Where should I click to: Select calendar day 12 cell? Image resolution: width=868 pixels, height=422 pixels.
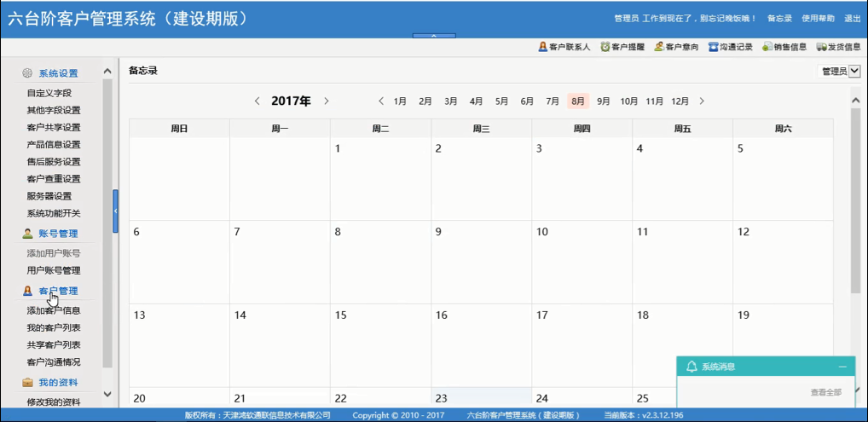point(784,262)
